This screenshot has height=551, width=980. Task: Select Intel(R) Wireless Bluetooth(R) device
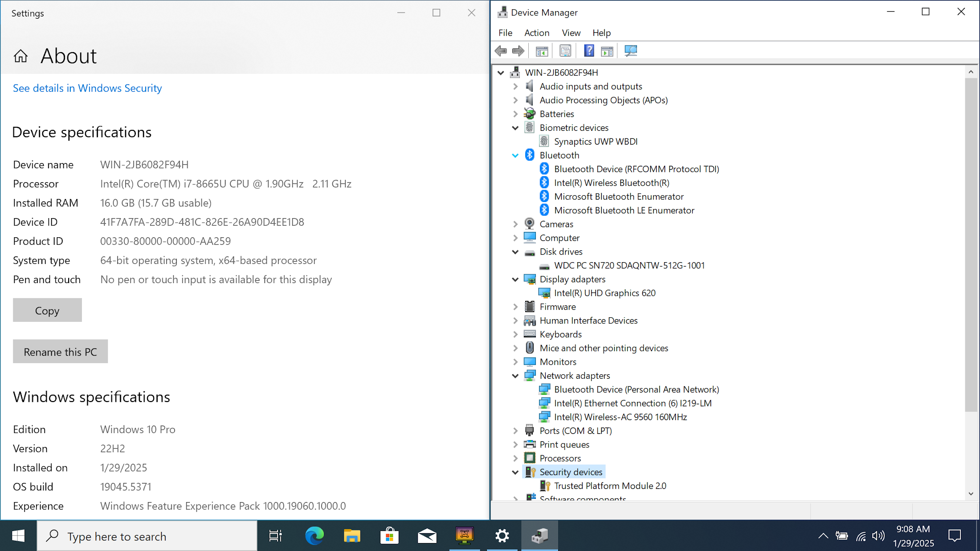(612, 183)
